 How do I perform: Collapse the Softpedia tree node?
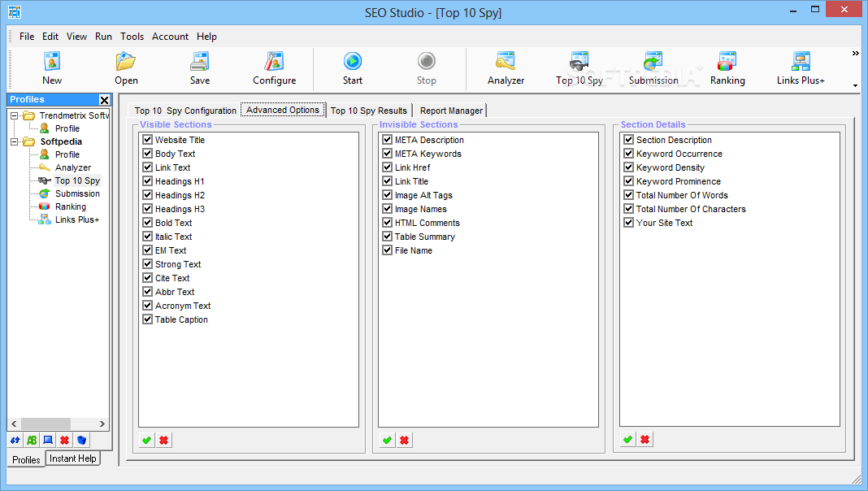15,141
